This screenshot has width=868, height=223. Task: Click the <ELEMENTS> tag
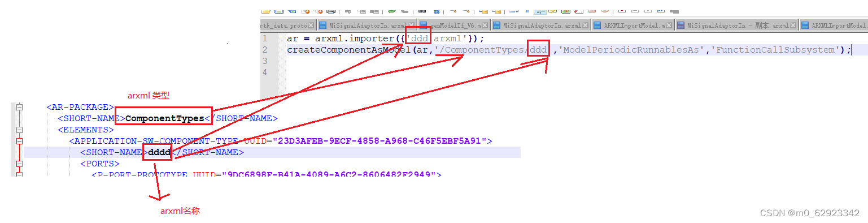tap(86, 130)
